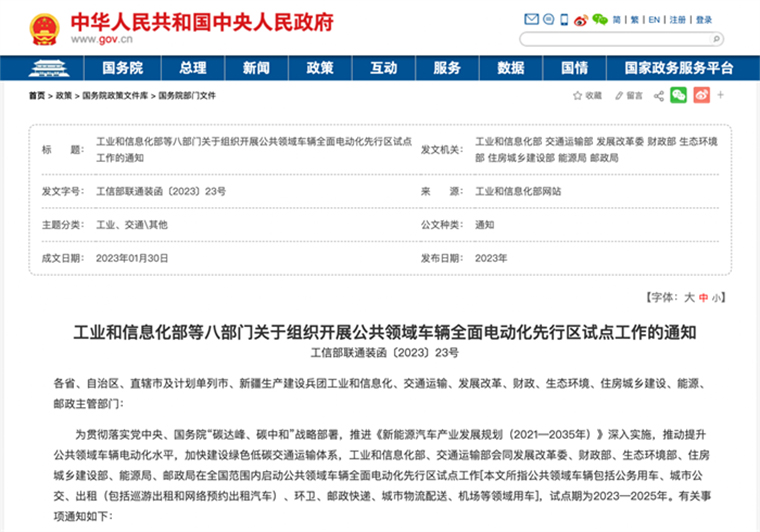760x532 pixels.
Task: Click the share icon beside 留言
Action: click(x=659, y=96)
